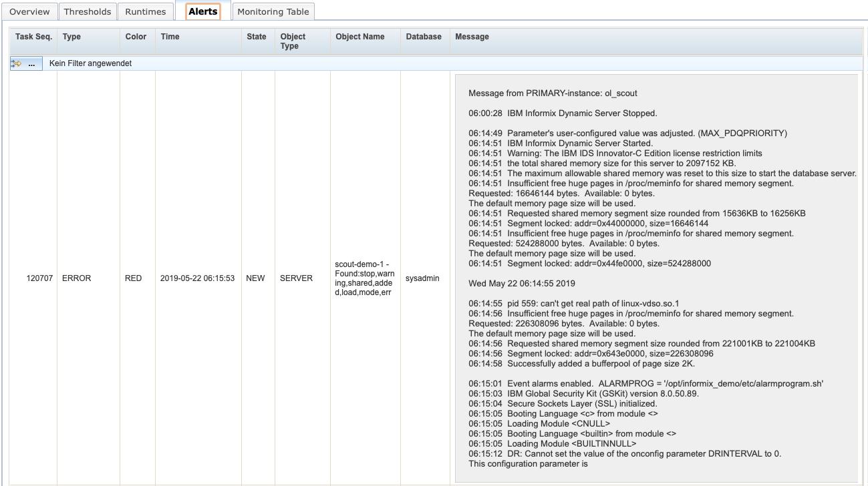Click the DRINTERVAL onconfig parameter line
This screenshot has height=486, width=868.
coord(625,454)
